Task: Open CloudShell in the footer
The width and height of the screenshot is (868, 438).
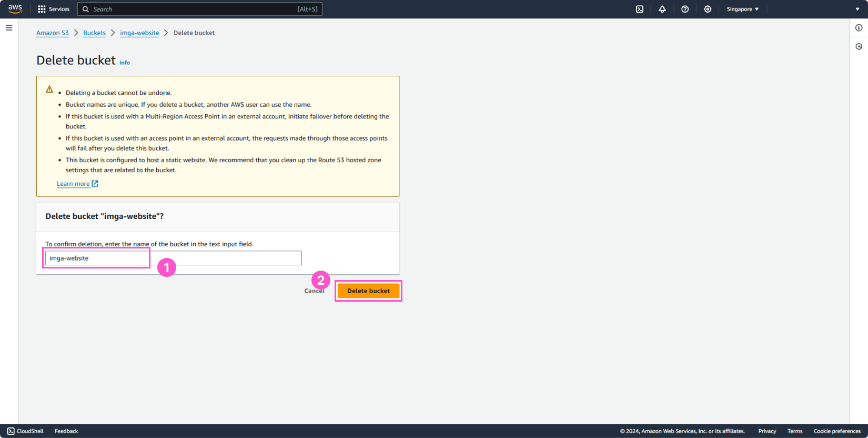Action: 25,431
